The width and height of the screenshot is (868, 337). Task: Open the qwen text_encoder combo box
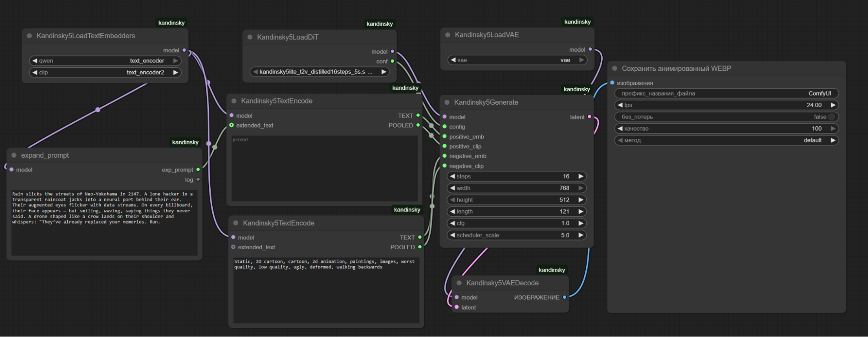[x=105, y=61]
